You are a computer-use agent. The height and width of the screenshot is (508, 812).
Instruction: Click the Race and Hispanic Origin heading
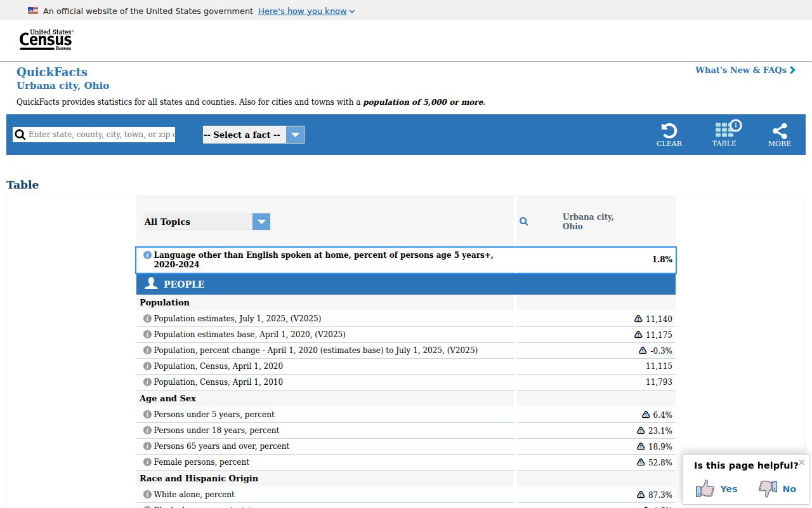point(199,478)
